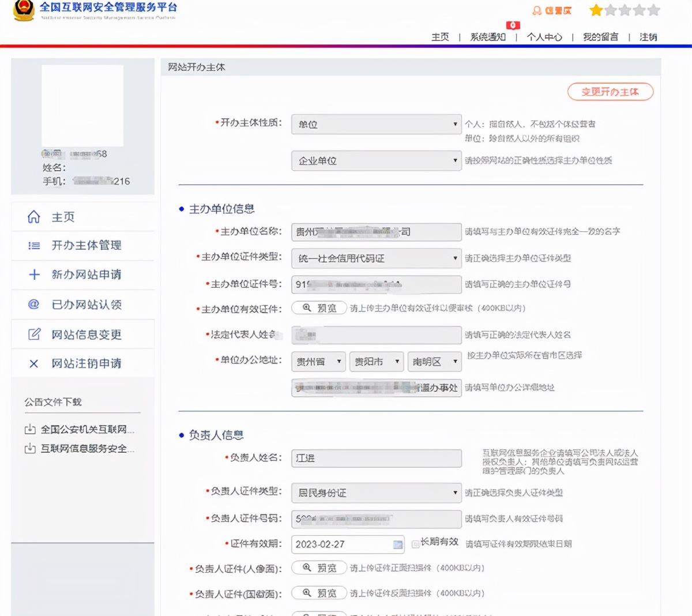Open the 主页 home icon in sidebar

coord(33,216)
